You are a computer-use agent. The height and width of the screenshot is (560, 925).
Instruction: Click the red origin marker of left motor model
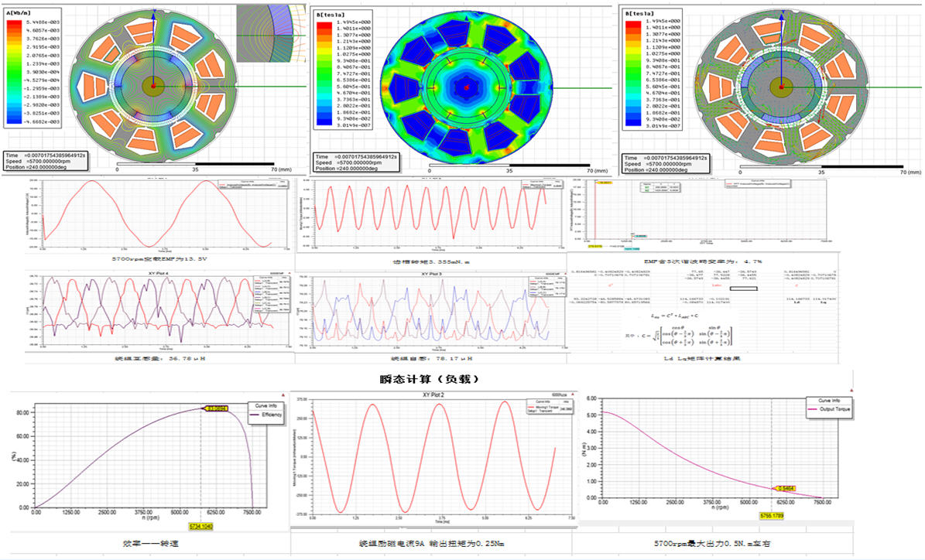coord(154,84)
